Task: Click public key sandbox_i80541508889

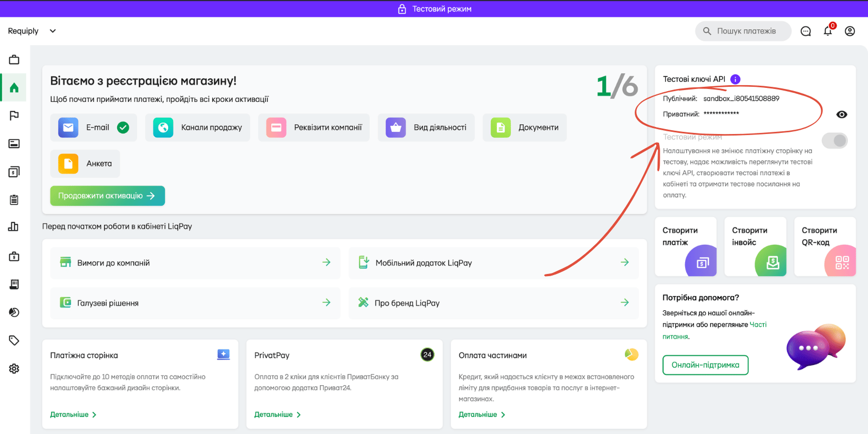Action: coord(741,99)
